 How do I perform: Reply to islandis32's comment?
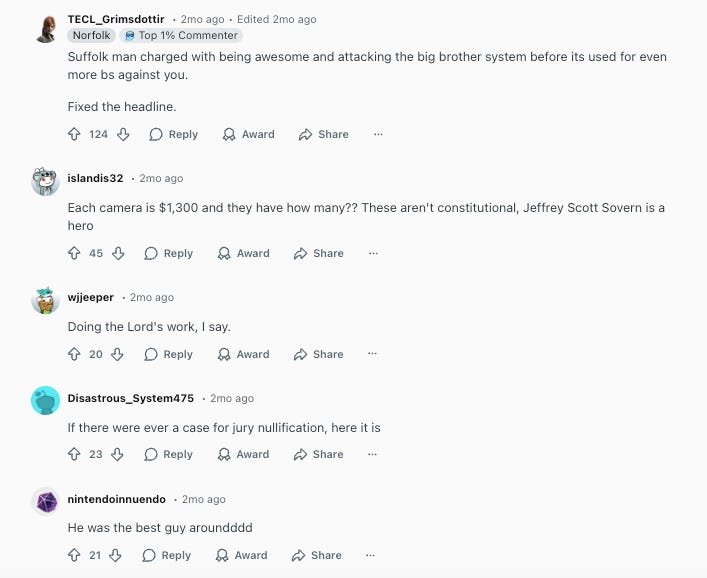click(x=168, y=253)
